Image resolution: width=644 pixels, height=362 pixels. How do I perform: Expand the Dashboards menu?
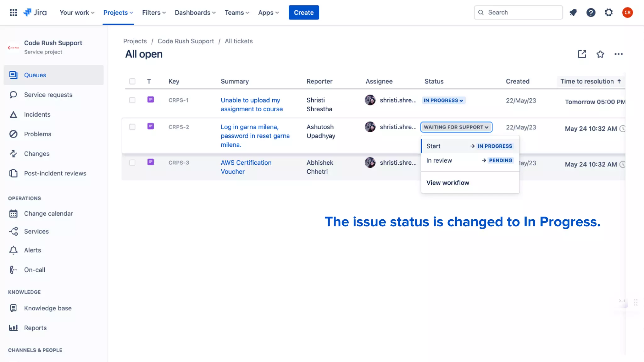(x=195, y=13)
